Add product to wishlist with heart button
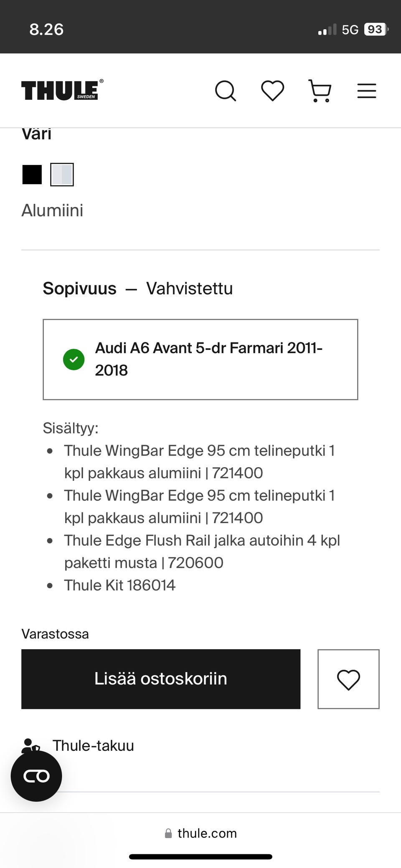This screenshot has width=401, height=868. (348, 679)
